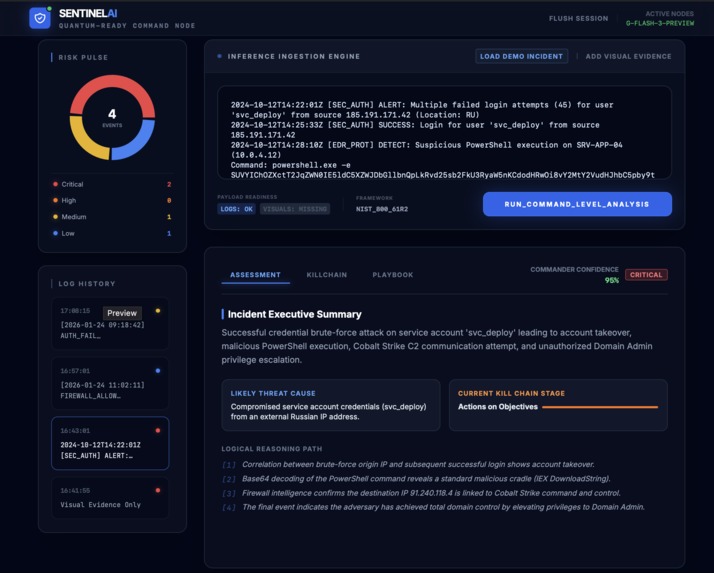Click the Low legend row
The width and height of the screenshot is (714, 573).
112,233
